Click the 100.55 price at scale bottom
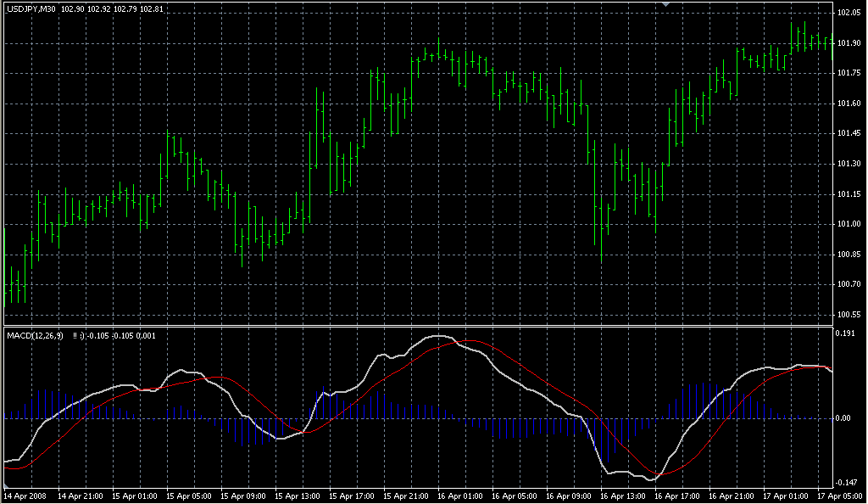868x504 pixels. point(849,314)
